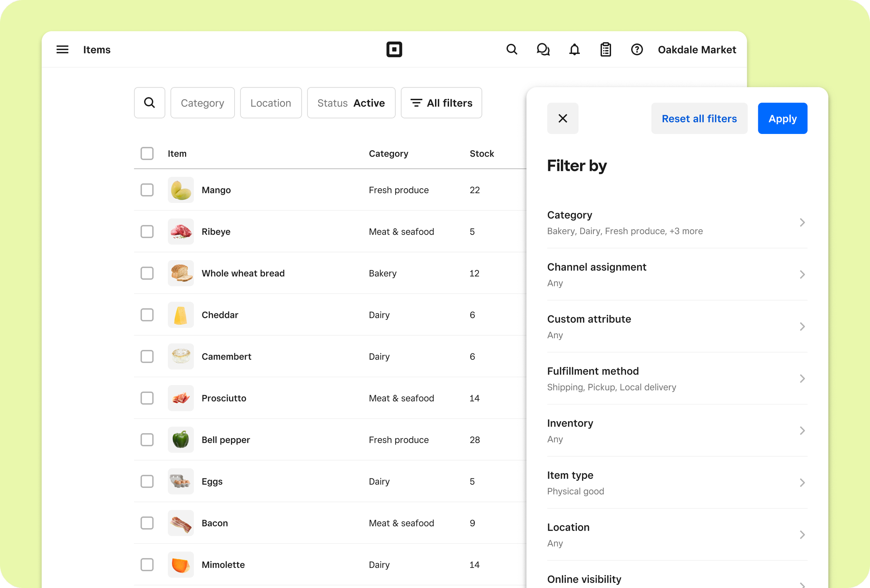This screenshot has height=588, width=870.
Task: Click Reset all filters
Action: [699, 118]
